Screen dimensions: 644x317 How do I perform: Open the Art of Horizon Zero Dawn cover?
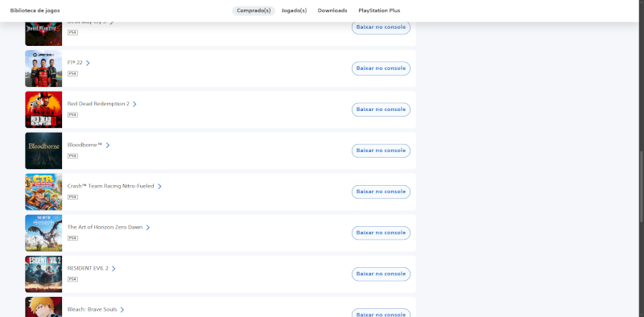[43, 233]
